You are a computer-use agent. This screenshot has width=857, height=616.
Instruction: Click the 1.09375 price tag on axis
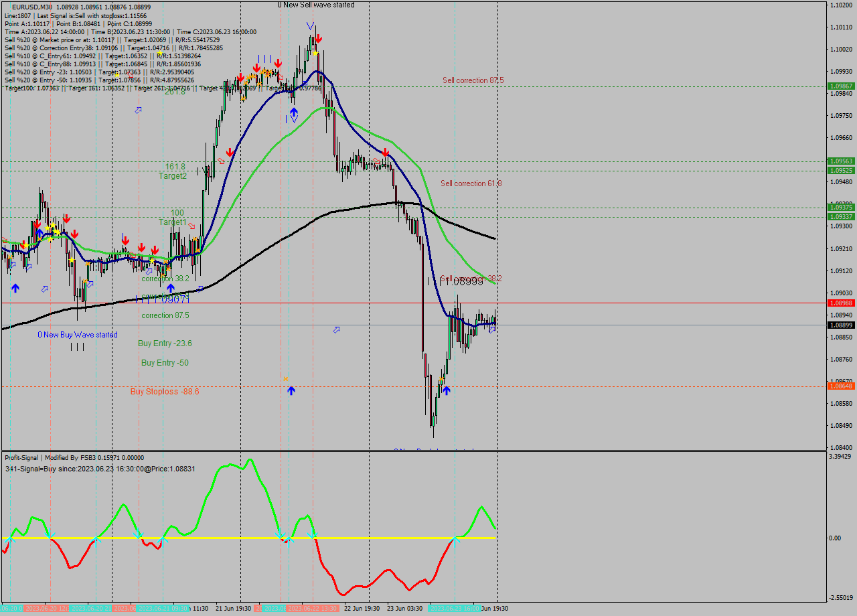click(x=841, y=208)
